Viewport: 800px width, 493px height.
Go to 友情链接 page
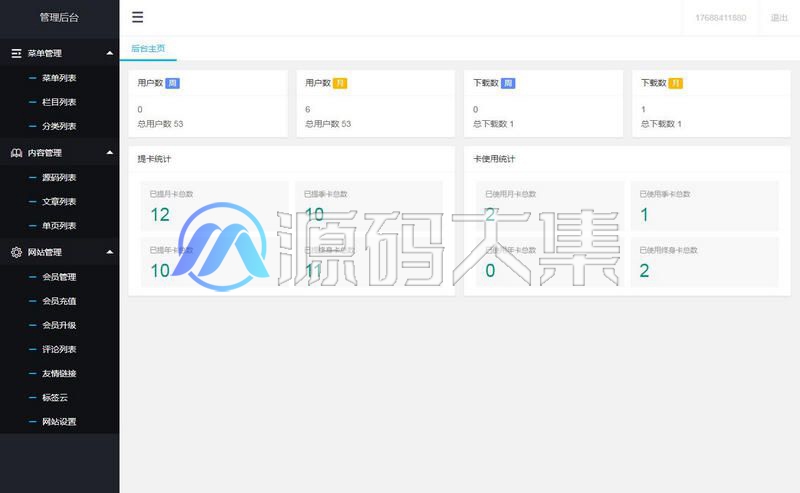point(60,374)
